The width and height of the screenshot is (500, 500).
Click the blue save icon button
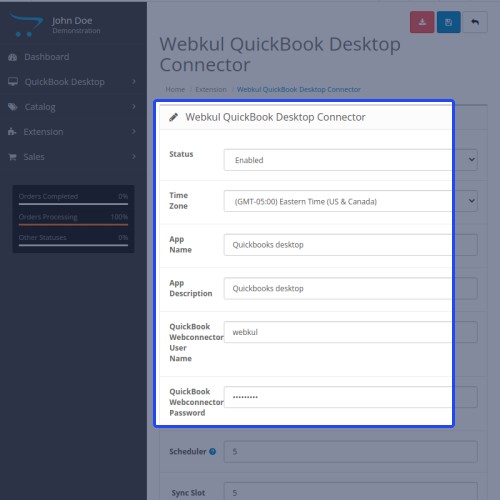(449, 22)
